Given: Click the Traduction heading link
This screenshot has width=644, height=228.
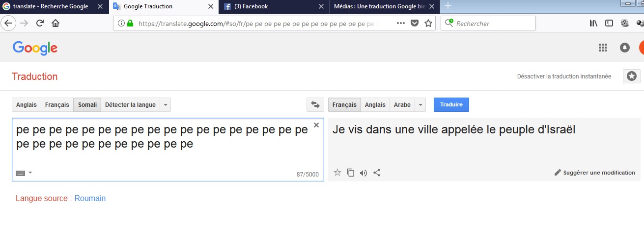Looking at the screenshot, I should click(x=34, y=76).
